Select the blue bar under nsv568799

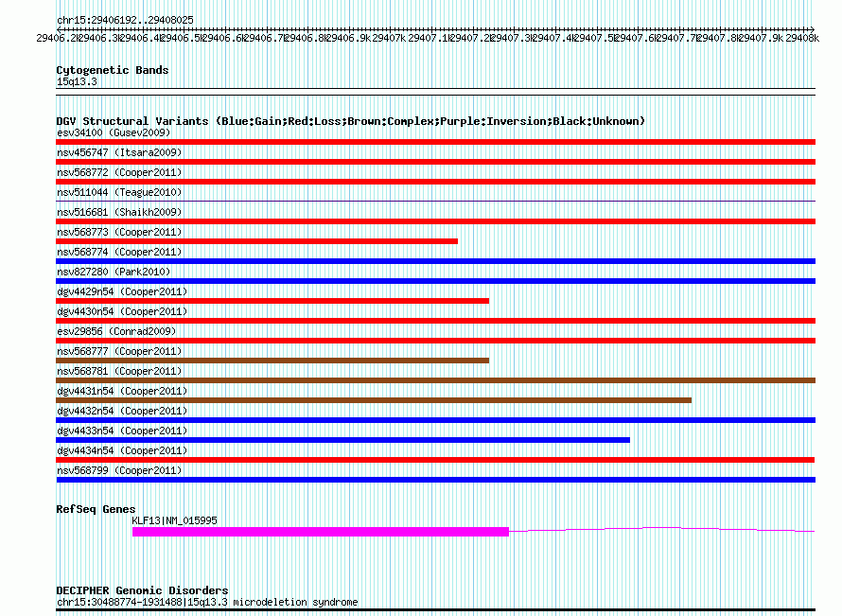(x=435, y=480)
